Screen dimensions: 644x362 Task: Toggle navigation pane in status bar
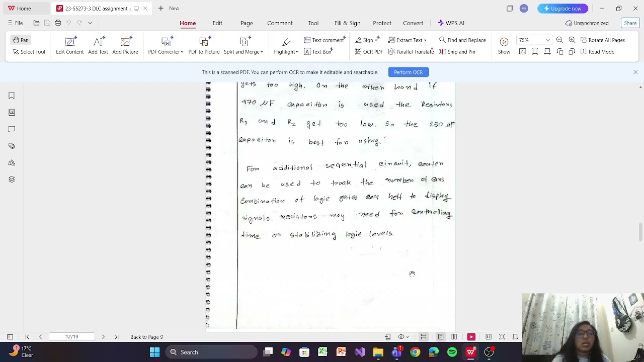(x=10, y=337)
